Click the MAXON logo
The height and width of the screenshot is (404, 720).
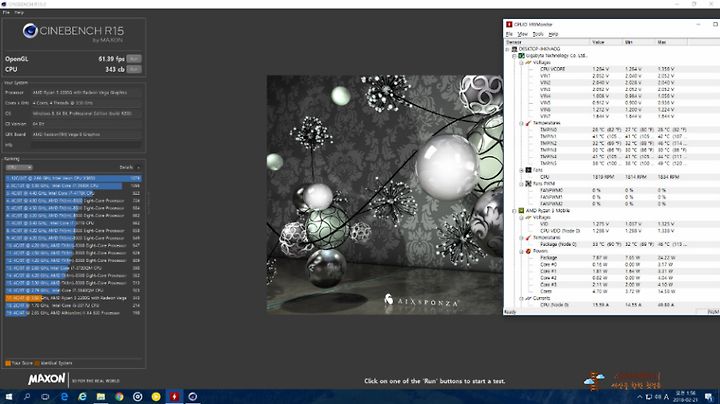tap(46, 379)
